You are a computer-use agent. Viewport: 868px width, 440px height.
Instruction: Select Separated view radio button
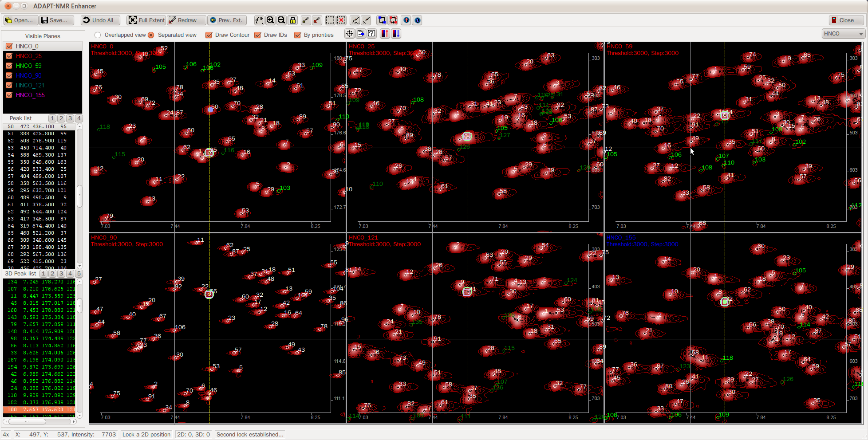click(x=151, y=35)
